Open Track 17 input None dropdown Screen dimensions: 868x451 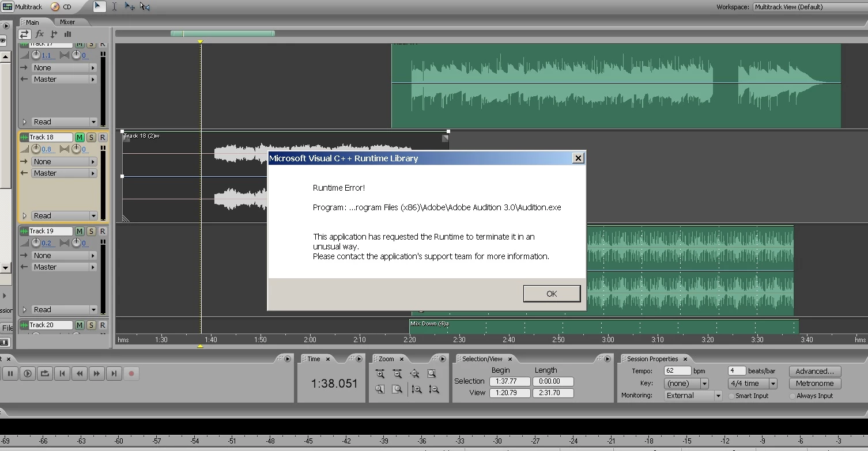point(64,68)
